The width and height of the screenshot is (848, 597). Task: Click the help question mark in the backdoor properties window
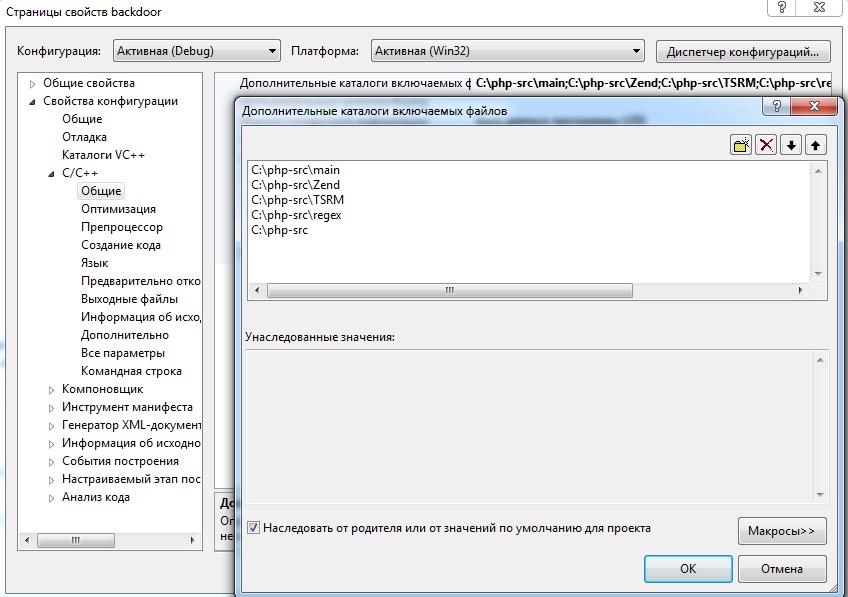coord(781,7)
